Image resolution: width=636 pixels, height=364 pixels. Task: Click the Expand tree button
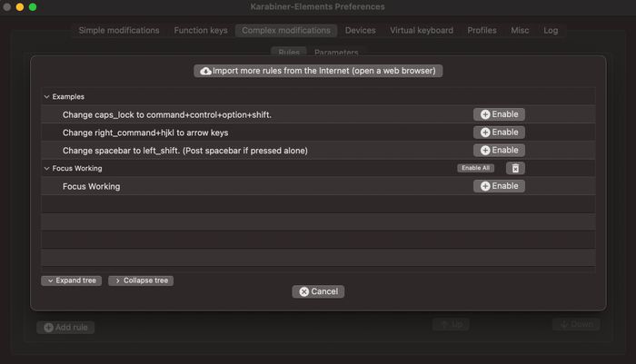(x=72, y=280)
